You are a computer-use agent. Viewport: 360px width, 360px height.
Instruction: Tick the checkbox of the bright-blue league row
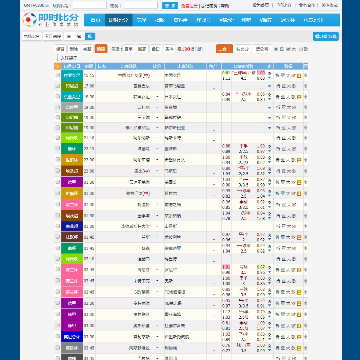[57, 337]
